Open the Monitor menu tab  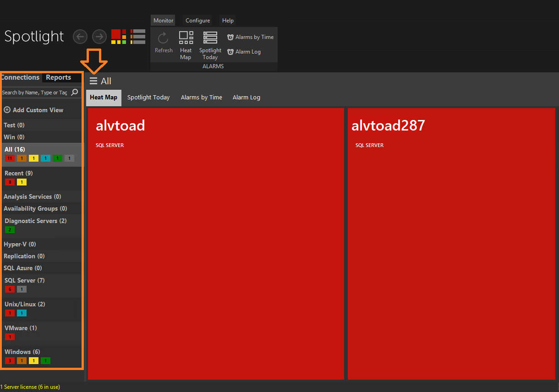point(163,21)
